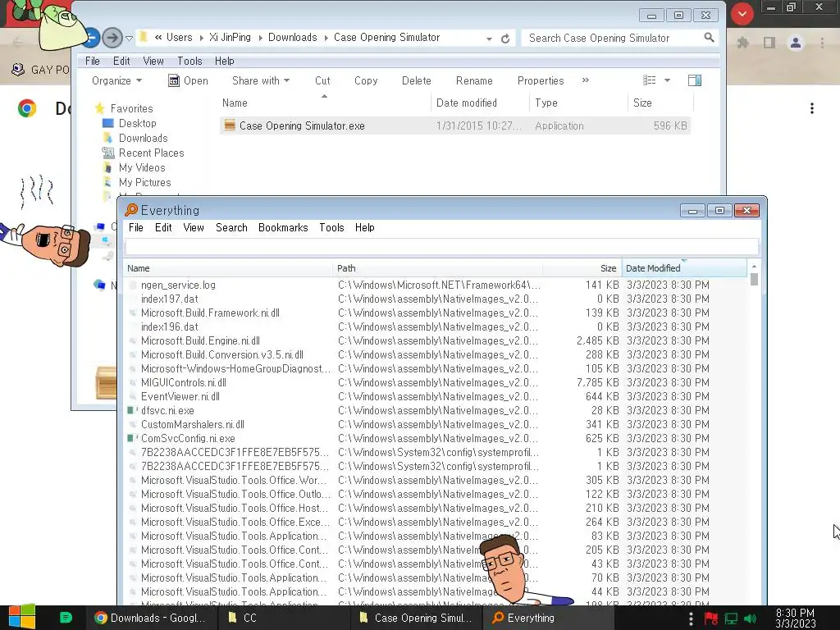This screenshot has width=840, height=630.
Task: Open the view options dropdown arrow
Action: click(667, 80)
